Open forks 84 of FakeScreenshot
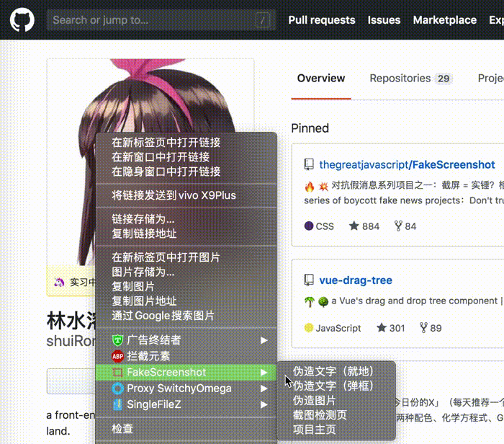The width and height of the screenshot is (504, 444). click(405, 226)
